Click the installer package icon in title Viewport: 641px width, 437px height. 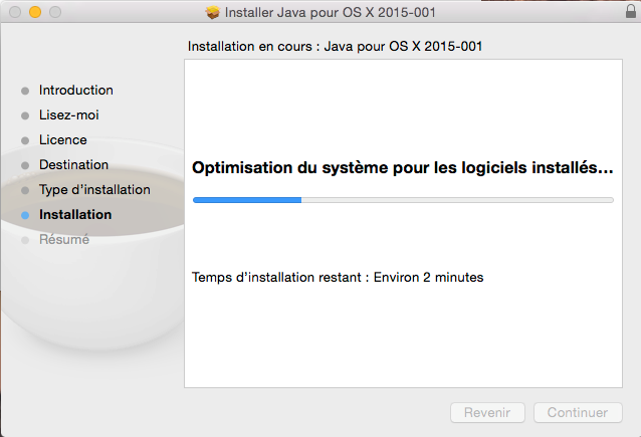tap(213, 12)
